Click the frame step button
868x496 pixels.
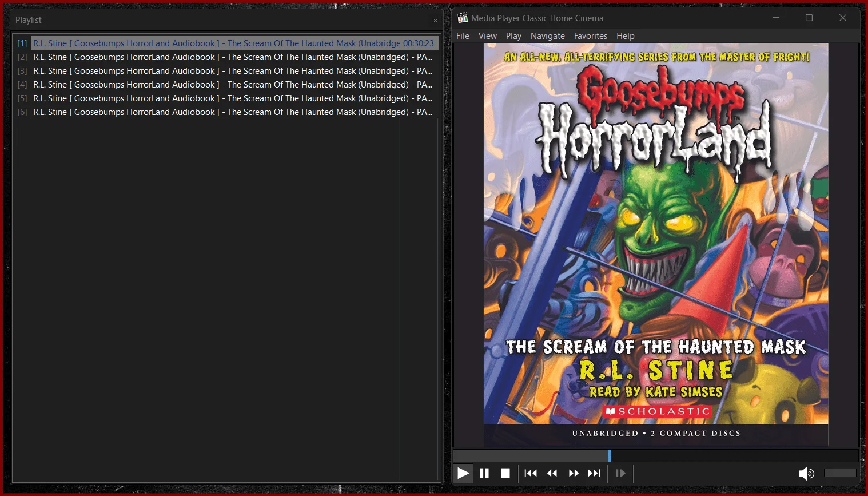[x=620, y=473]
